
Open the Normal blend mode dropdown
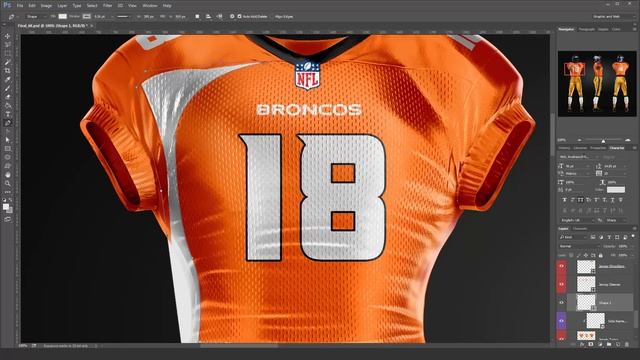pos(579,247)
